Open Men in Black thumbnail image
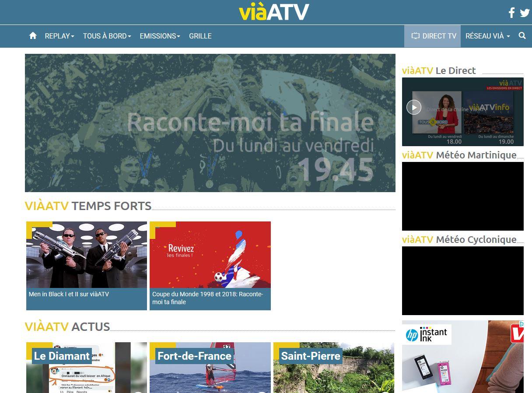 (87, 255)
